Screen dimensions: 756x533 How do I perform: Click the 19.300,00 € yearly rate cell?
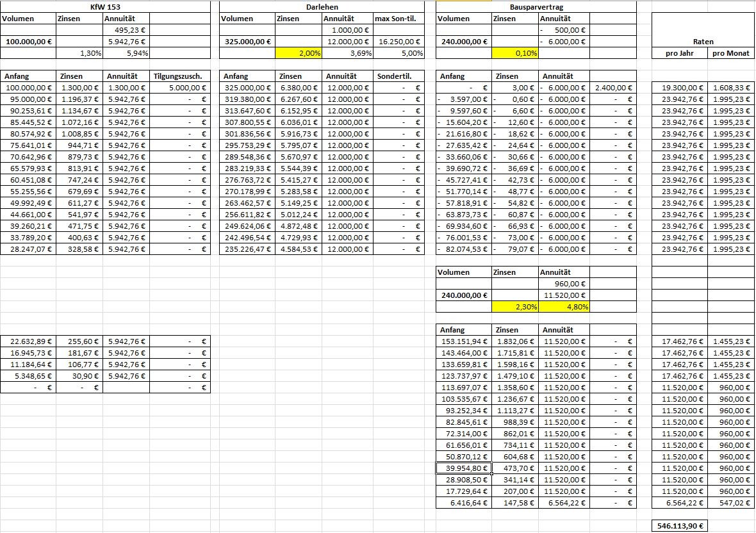pyautogui.click(x=679, y=88)
